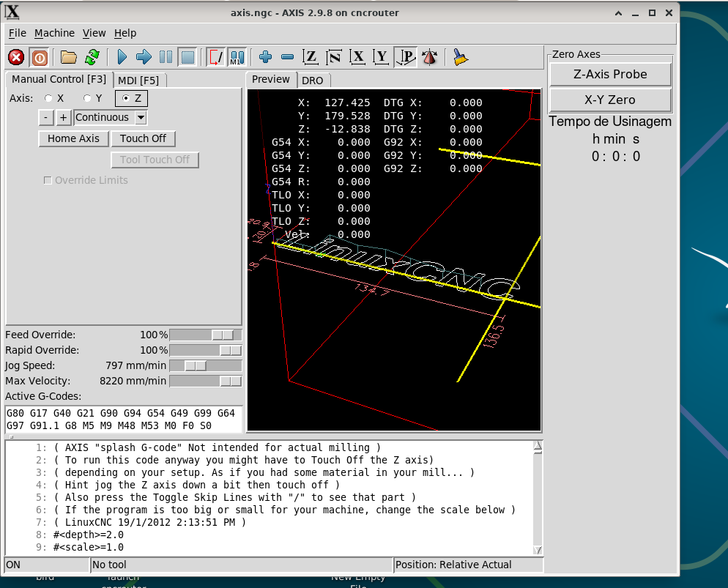Switch to the MDI [F5] tab
Screen dimensions: 728x588
(x=138, y=80)
